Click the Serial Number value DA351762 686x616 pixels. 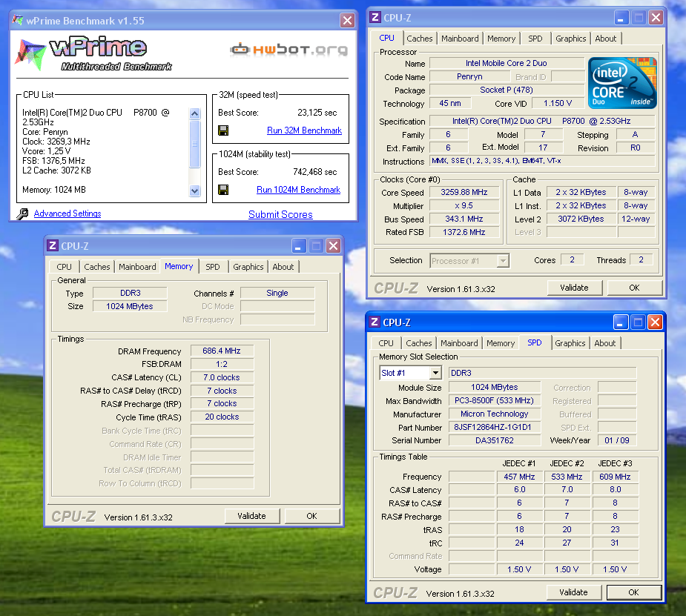495,440
